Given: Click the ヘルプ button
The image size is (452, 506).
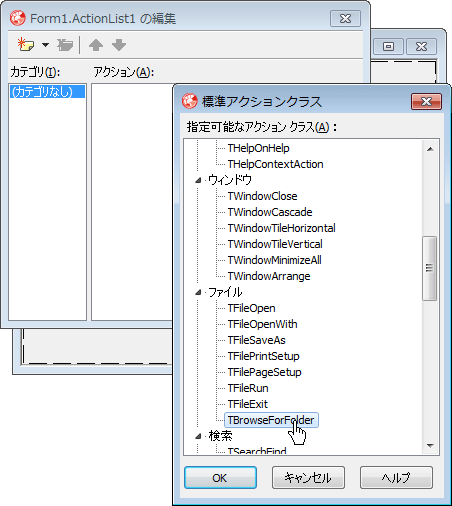Looking at the screenshot, I should pyautogui.click(x=396, y=478).
